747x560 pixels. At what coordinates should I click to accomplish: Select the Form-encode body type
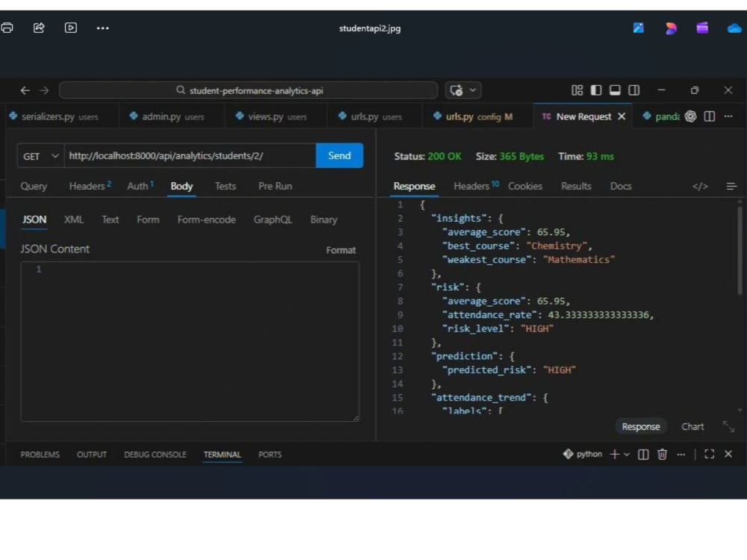coord(206,220)
